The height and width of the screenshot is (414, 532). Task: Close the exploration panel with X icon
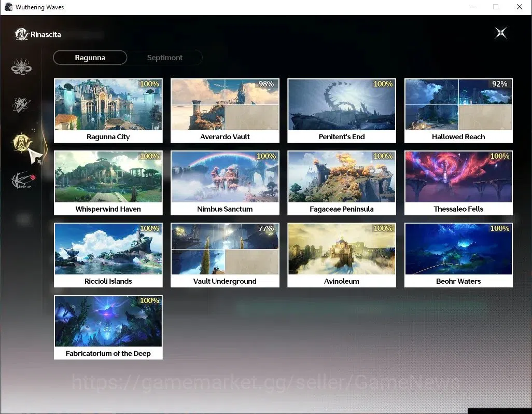tap(501, 33)
